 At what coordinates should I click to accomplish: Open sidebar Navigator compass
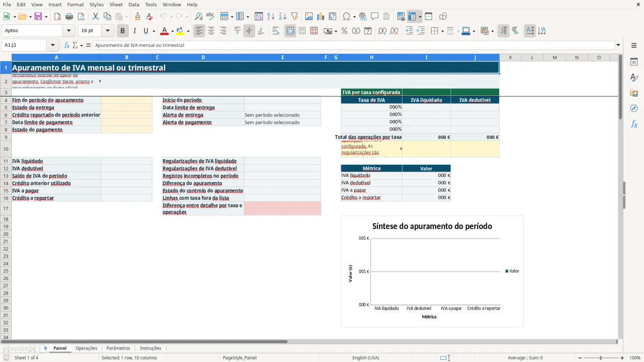pos(634,108)
